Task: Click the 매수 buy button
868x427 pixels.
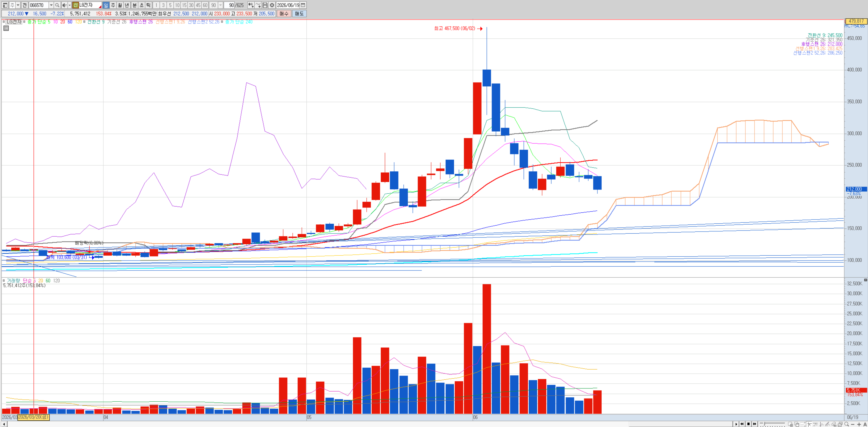Action: (x=284, y=13)
